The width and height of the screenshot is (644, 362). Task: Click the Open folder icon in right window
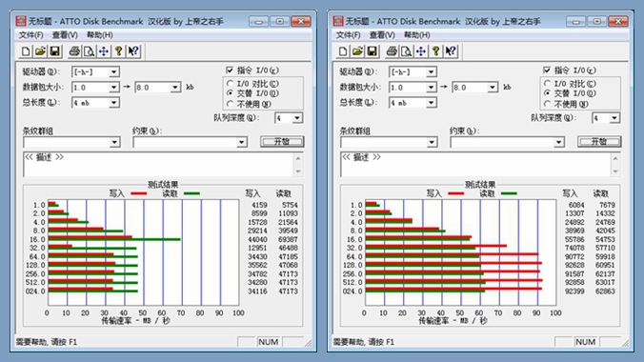[357, 51]
